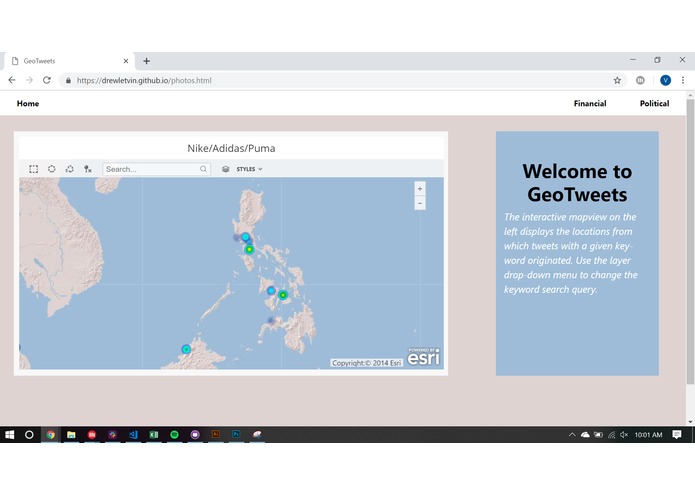Screen dimensions: 695x494
Task: Click Chrome icon on taskbar
Action: (51, 435)
